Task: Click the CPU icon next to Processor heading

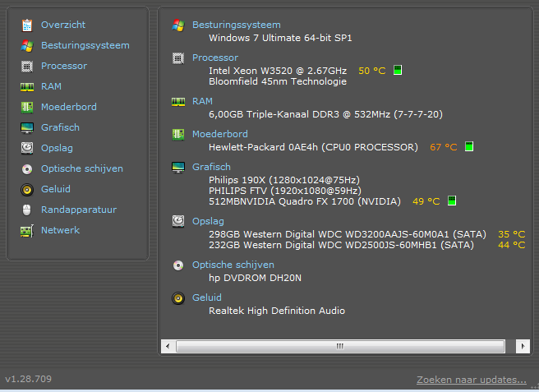Action: [x=178, y=58]
